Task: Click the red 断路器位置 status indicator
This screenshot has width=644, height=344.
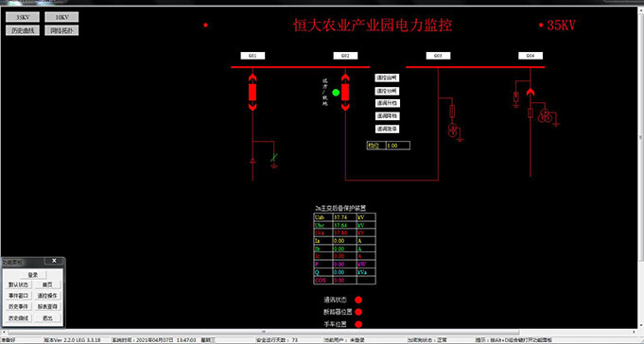Action: click(358, 312)
